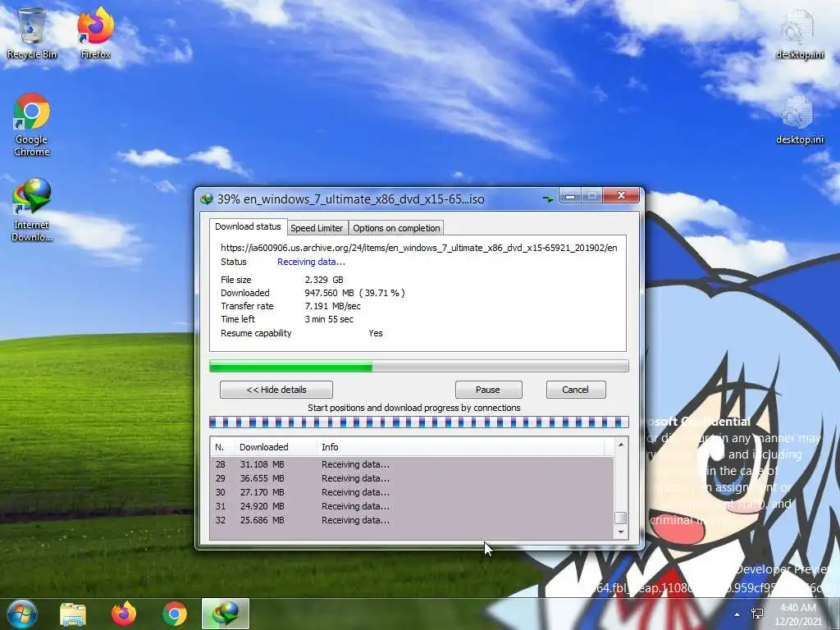840x630 pixels.
Task: Select connection row 32 with 25.686 MB
Action: click(x=412, y=520)
